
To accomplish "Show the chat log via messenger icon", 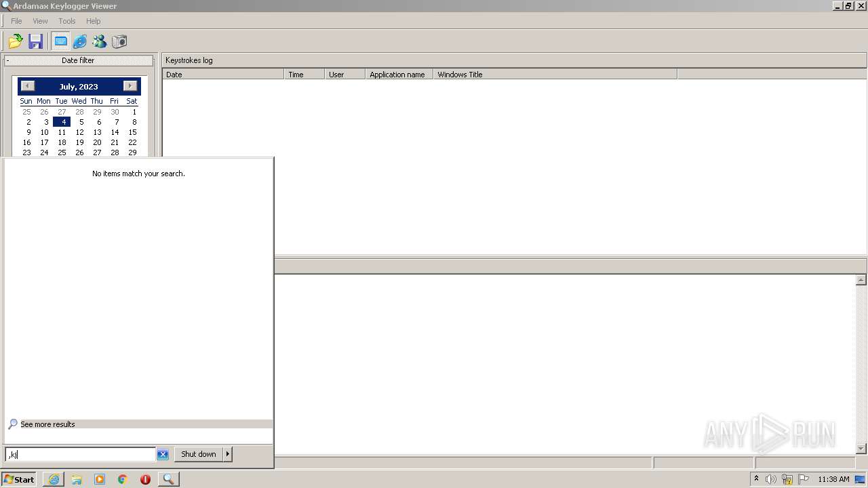I will click(x=100, y=41).
